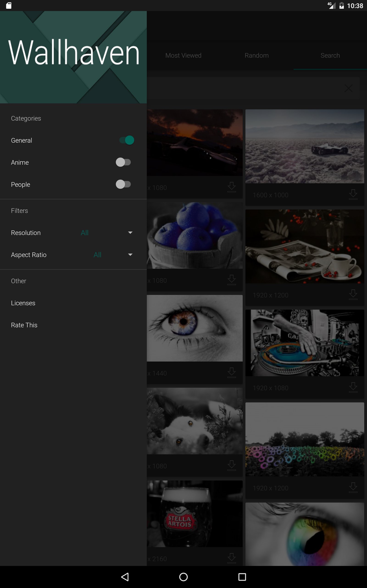Select Rate This option

[x=24, y=325]
